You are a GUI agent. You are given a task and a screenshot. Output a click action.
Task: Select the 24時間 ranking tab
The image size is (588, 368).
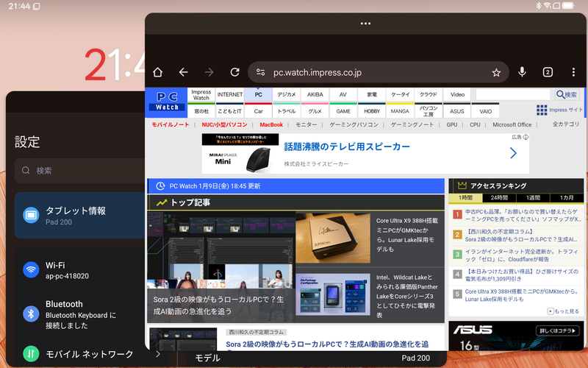pyautogui.click(x=499, y=197)
